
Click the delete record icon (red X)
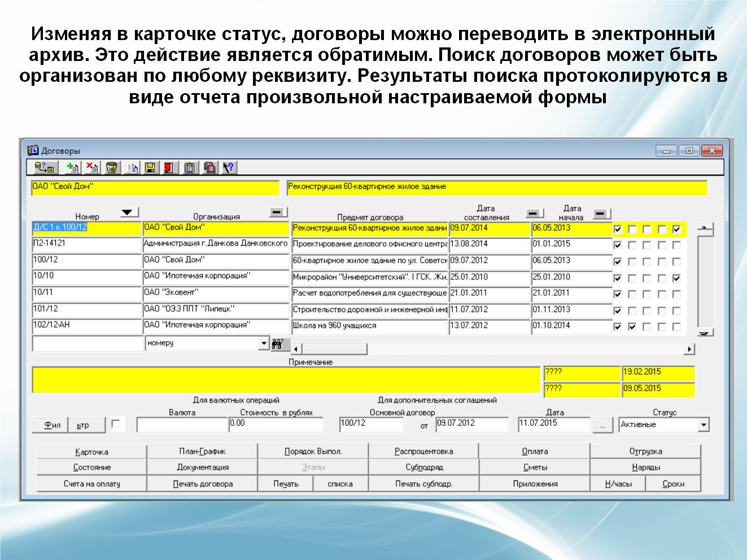[91, 167]
